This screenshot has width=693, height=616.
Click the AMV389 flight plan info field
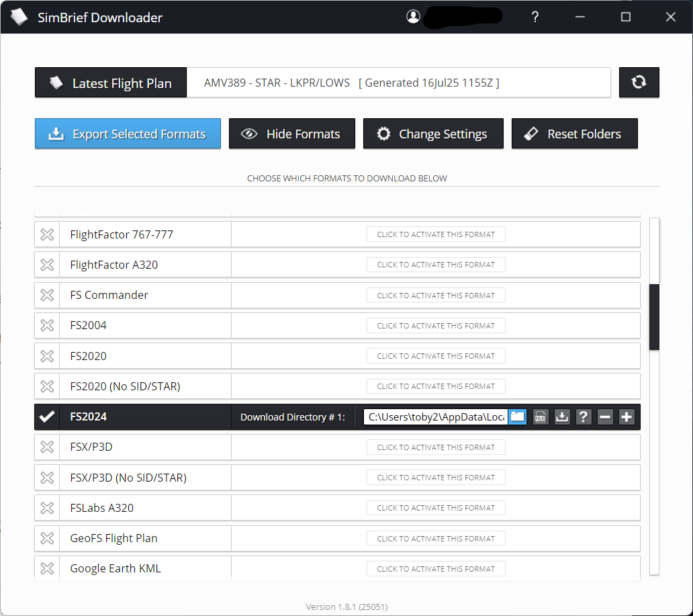[x=398, y=83]
